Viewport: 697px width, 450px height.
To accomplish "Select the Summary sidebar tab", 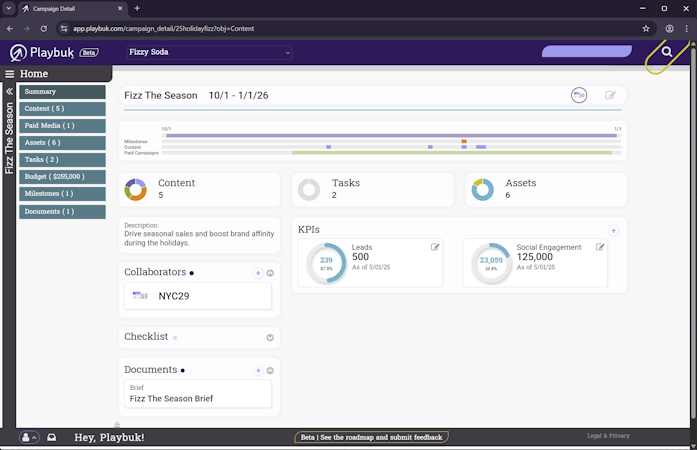I will tap(62, 92).
